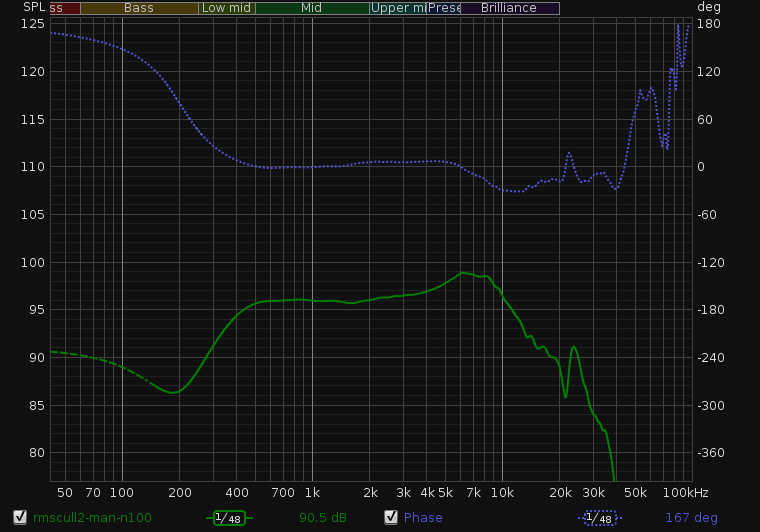Click the 90.5 dB readout value
Viewport: 760px width, 532px height.
pyautogui.click(x=323, y=517)
